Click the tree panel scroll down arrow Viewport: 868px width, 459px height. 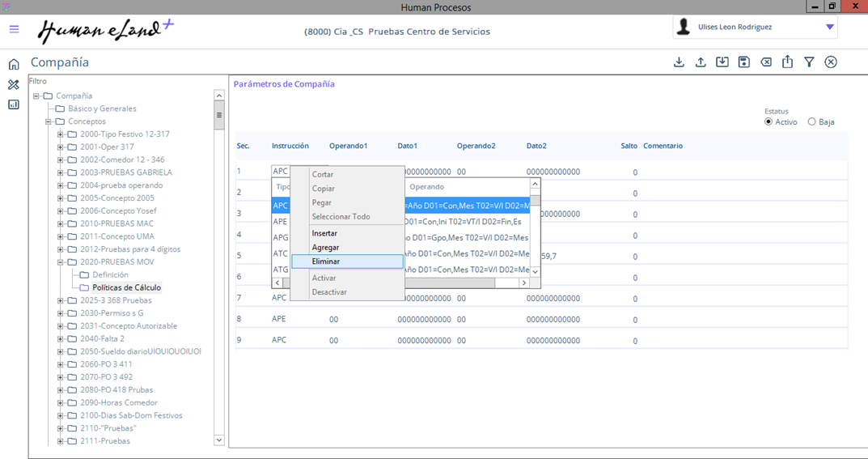pyautogui.click(x=218, y=440)
